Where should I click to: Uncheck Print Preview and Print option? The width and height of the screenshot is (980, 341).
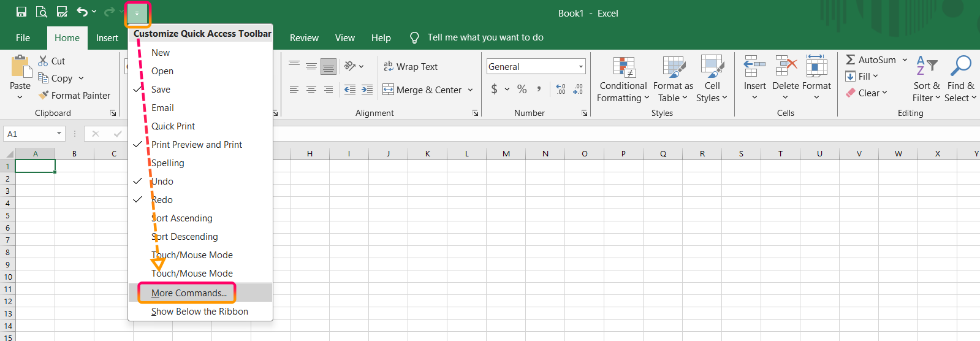coord(200,145)
